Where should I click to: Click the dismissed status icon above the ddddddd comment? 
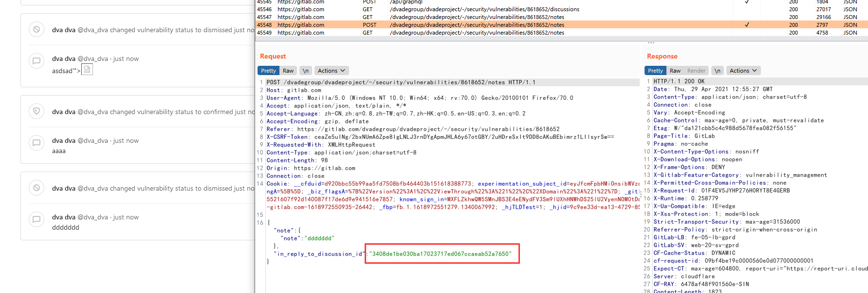click(x=36, y=188)
